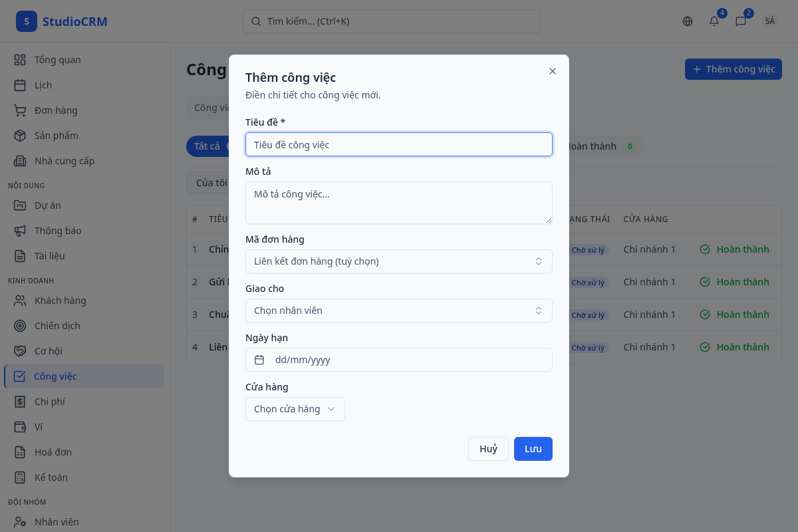Image resolution: width=798 pixels, height=532 pixels.
Task: Click the calendar icon in Ngày hạn field
Action: [x=259, y=360]
